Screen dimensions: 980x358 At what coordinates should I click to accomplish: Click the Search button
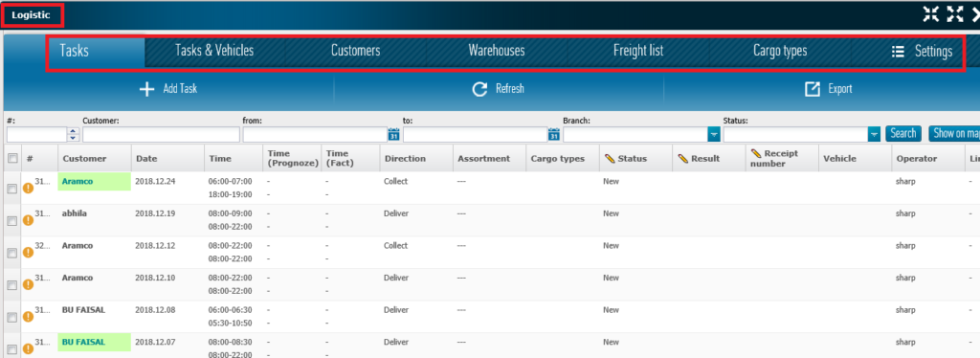pos(903,133)
